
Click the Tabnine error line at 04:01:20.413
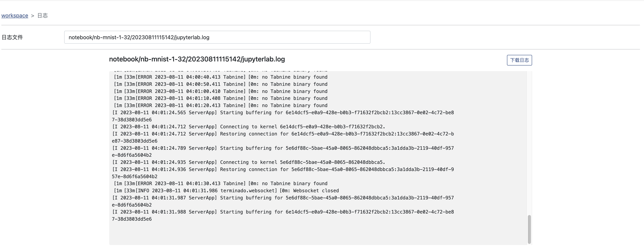pyautogui.click(x=221, y=106)
